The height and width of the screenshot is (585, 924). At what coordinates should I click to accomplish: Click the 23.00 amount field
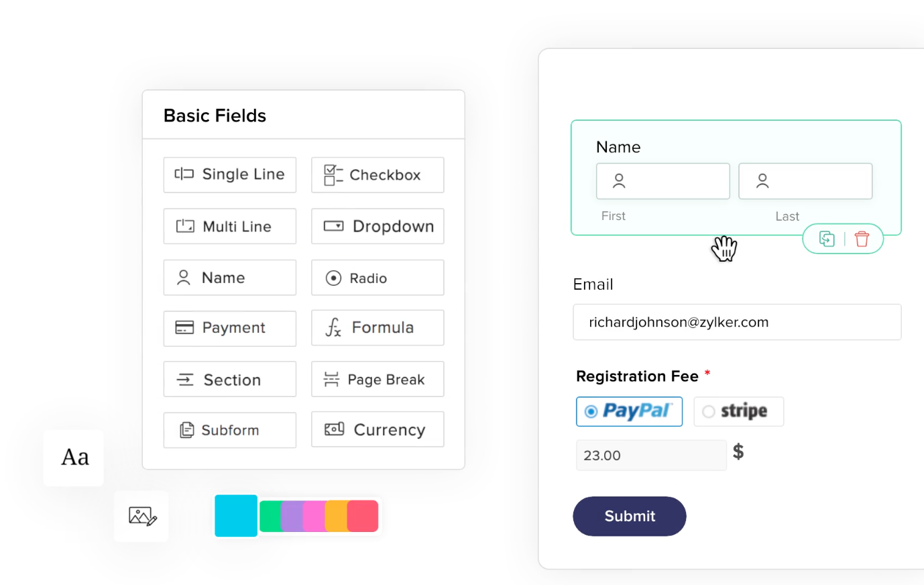(650, 456)
